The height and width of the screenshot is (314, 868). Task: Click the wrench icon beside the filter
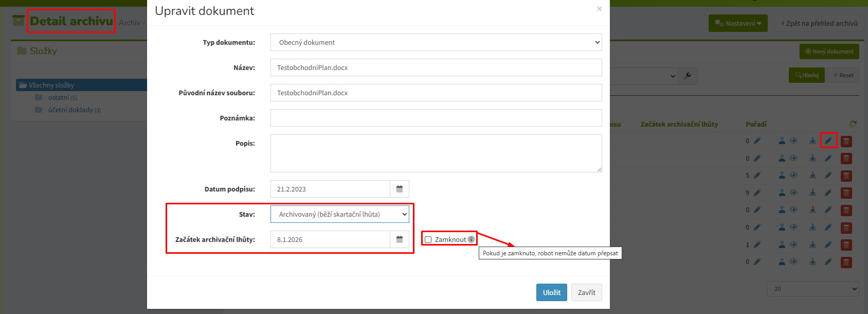pos(688,76)
